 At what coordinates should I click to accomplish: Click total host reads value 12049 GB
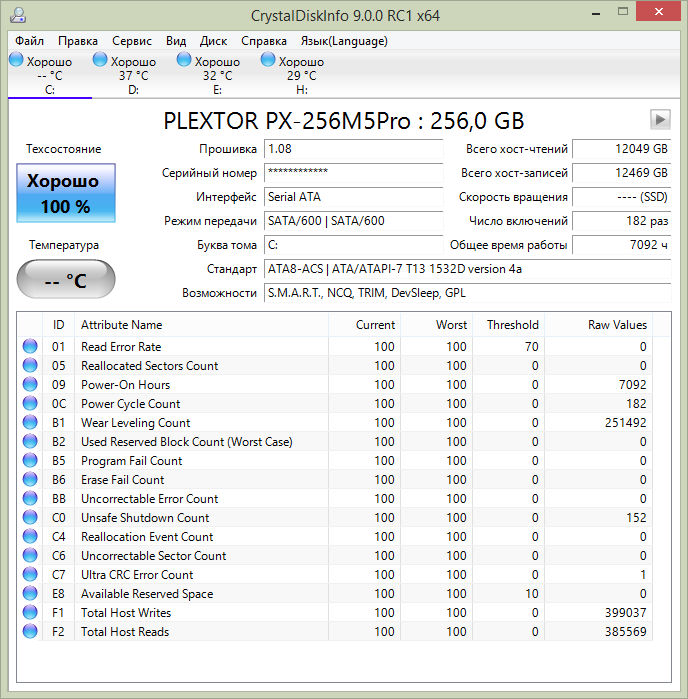pos(622,149)
